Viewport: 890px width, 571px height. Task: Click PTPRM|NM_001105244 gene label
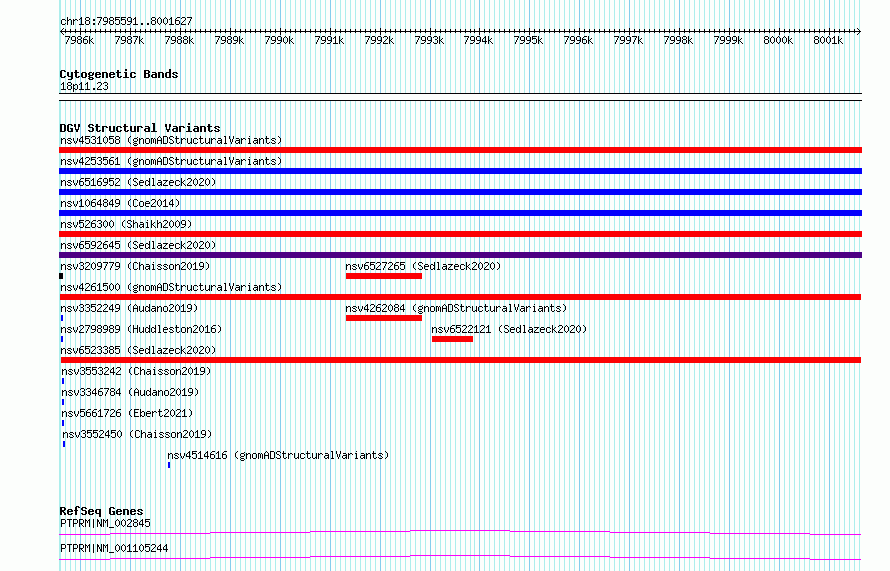114,548
